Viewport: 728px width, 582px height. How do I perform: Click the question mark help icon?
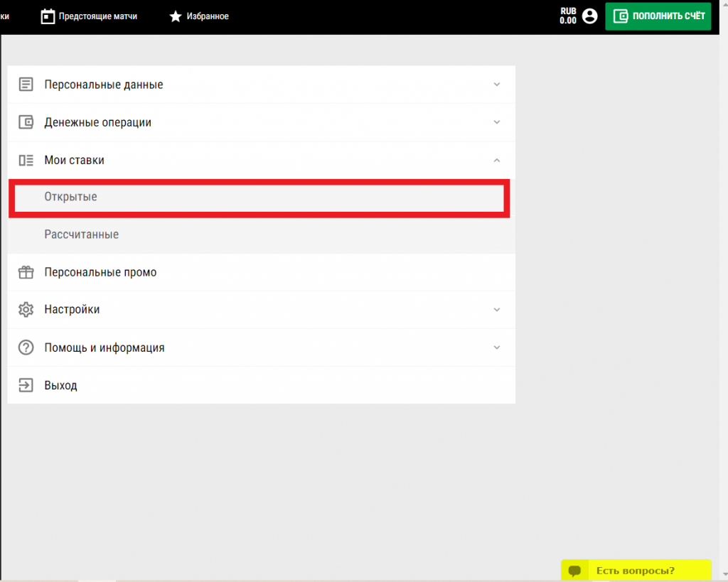[26, 347]
